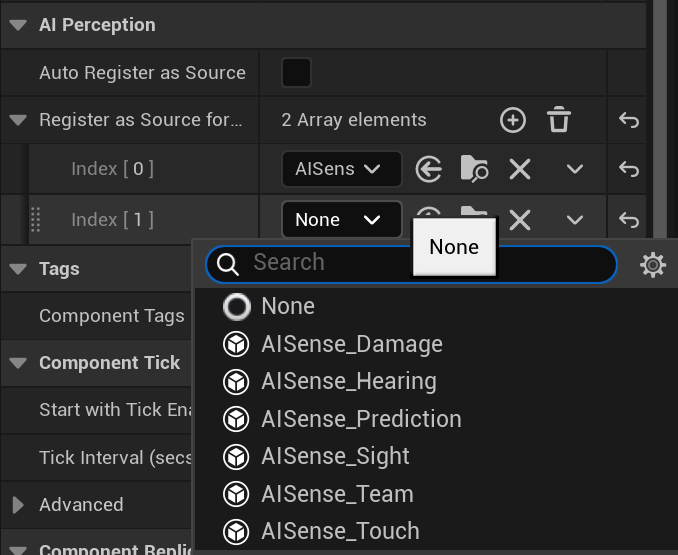Open Index 1 element options chevron
Image resolution: width=678 pixels, height=555 pixels.
click(x=575, y=220)
